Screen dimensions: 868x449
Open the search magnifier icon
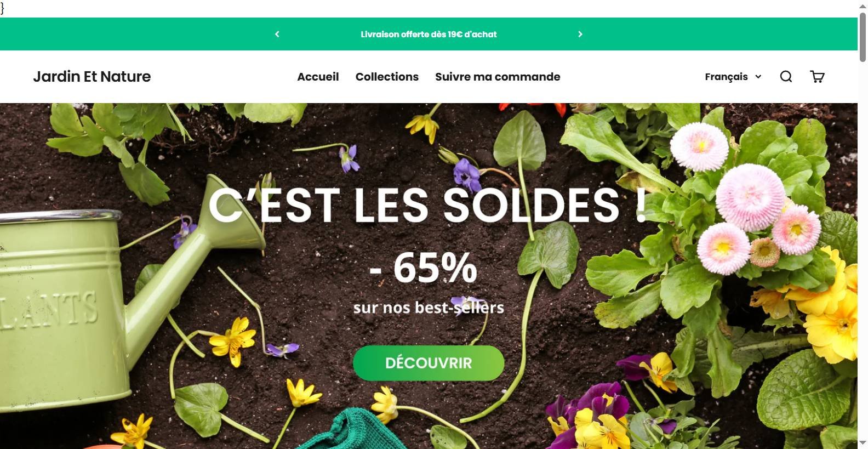(786, 77)
